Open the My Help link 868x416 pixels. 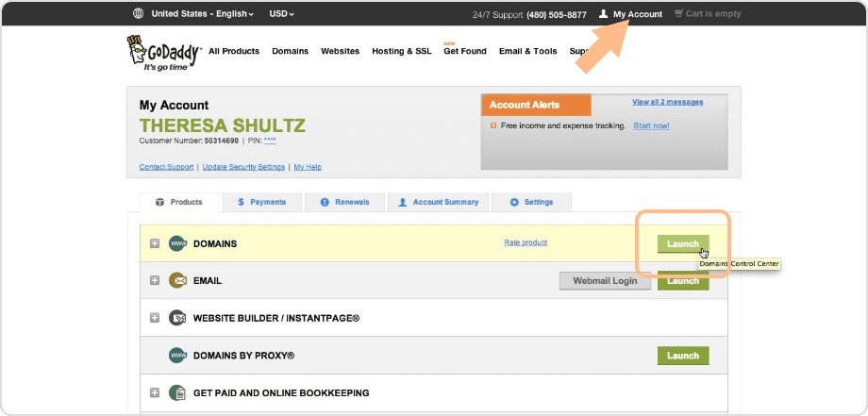pyautogui.click(x=308, y=167)
